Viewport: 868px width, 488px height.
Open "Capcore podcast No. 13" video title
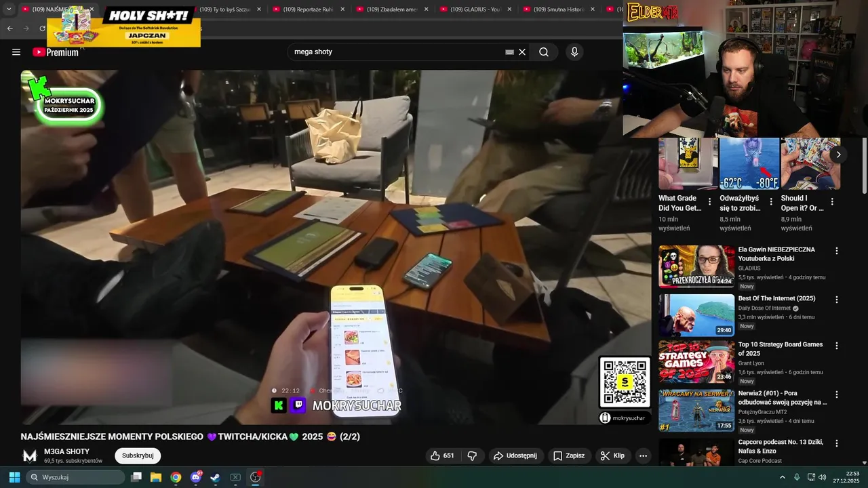click(781, 447)
